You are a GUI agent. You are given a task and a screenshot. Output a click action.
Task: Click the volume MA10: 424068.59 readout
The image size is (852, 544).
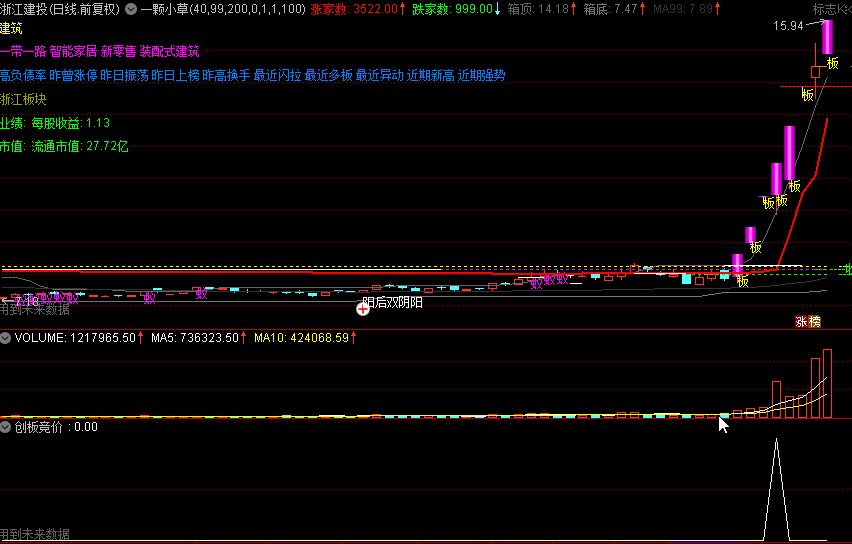[305, 338]
